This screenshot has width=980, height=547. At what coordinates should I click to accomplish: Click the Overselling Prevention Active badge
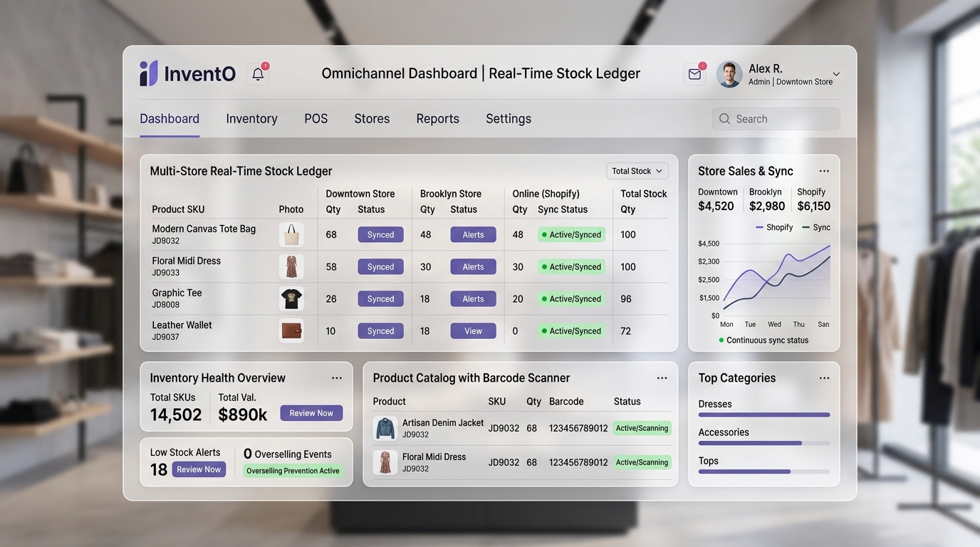pyautogui.click(x=293, y=471)
